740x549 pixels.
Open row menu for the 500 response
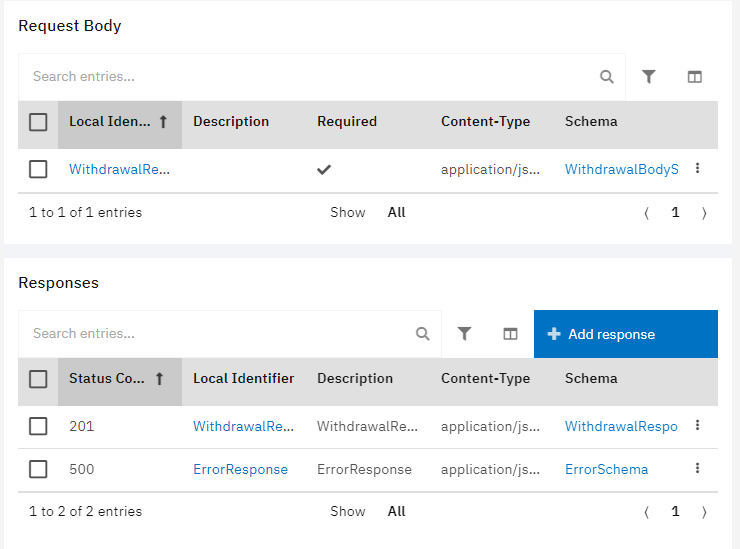pyautogui.click(x=697, y=468)
